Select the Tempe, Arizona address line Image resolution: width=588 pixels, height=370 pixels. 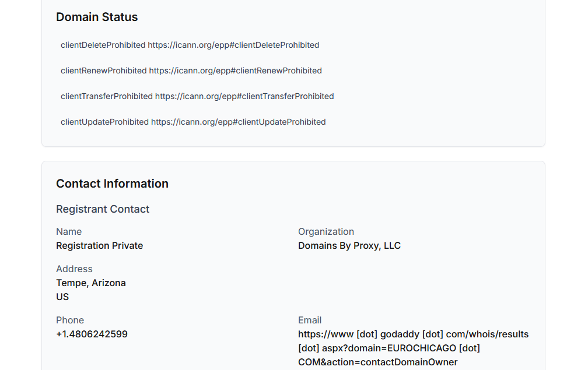[x=91, y=283]
